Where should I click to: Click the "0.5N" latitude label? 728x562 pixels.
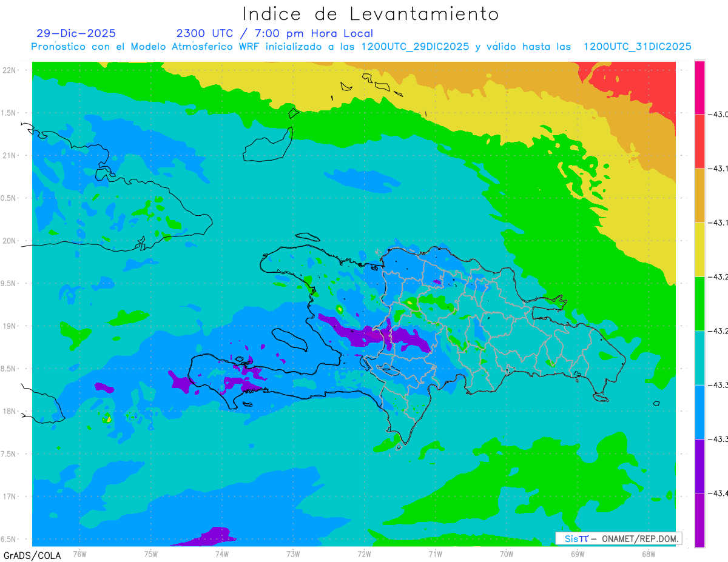pyautogui.click(x=9, y=198)
